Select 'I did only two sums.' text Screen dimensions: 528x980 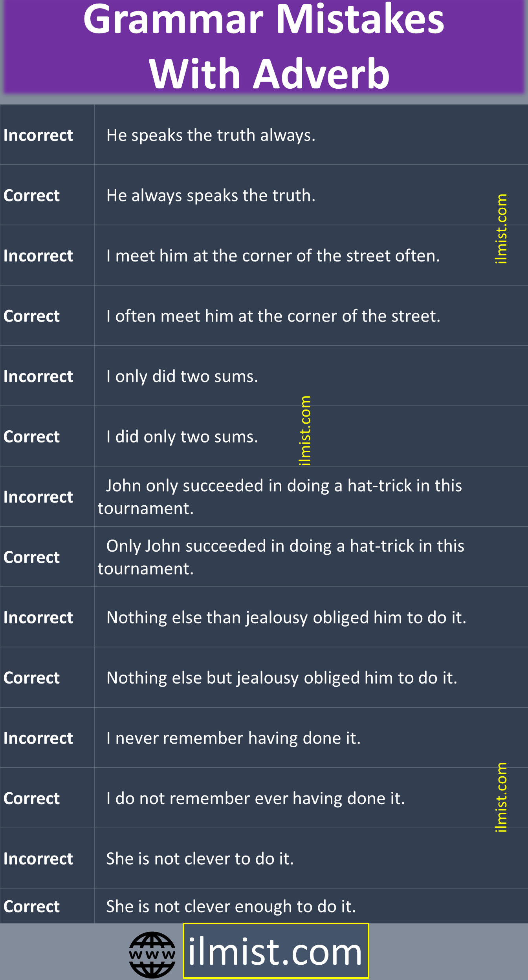click(182, 437)
